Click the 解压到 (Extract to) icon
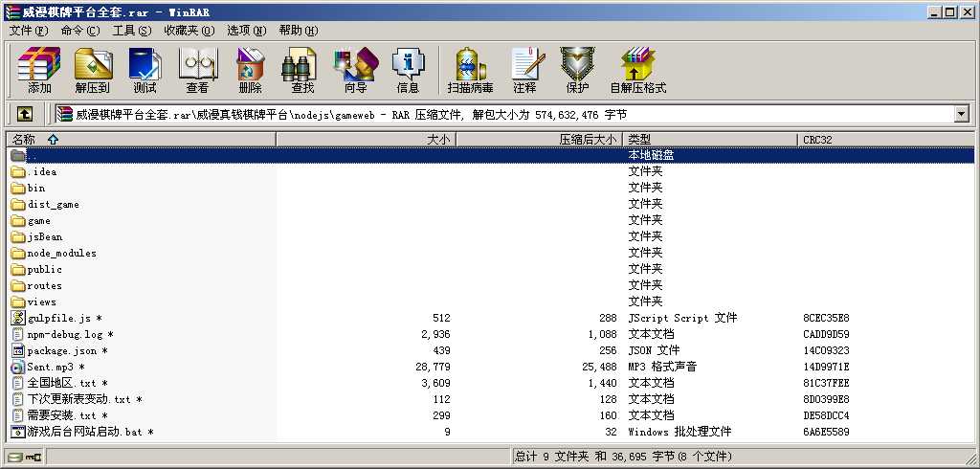Screen dimensions: 980x469 [x=93, y=70]
